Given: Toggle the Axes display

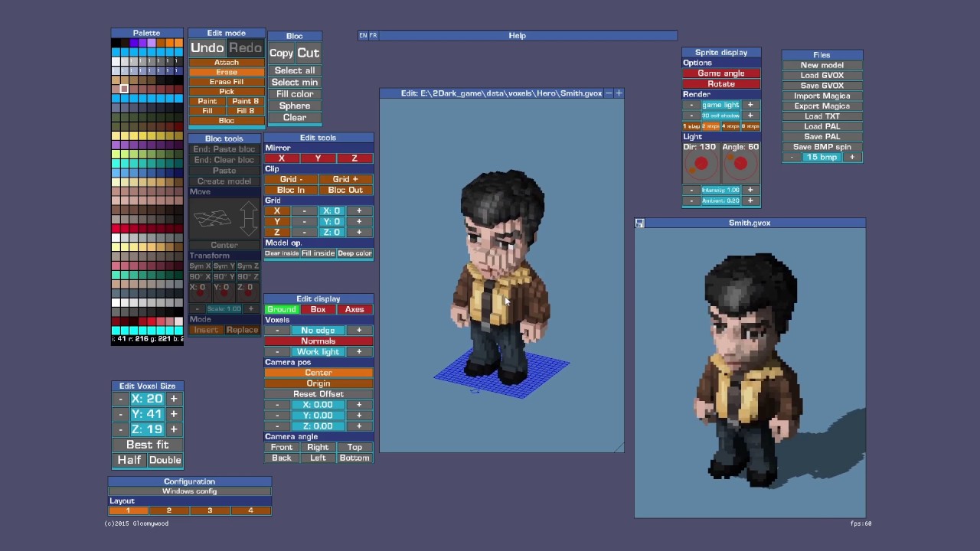Looking at the screenshot, I should [x=354, y=309].
